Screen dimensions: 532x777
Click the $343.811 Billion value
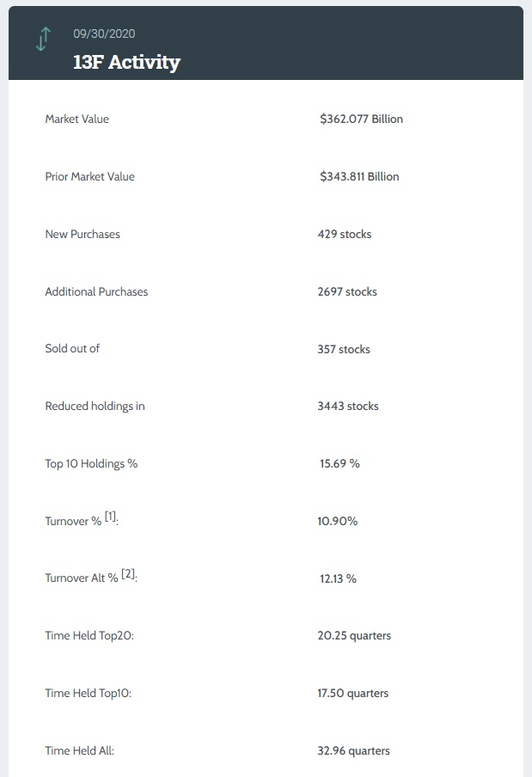click(359, 177)
